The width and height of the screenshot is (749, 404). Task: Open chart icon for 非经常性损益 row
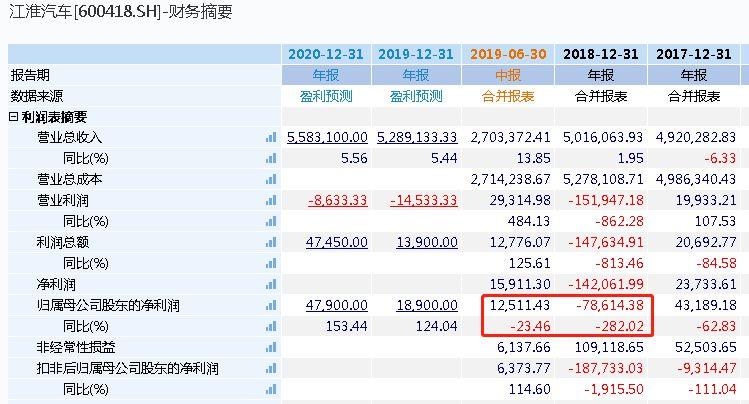(271, 348)
